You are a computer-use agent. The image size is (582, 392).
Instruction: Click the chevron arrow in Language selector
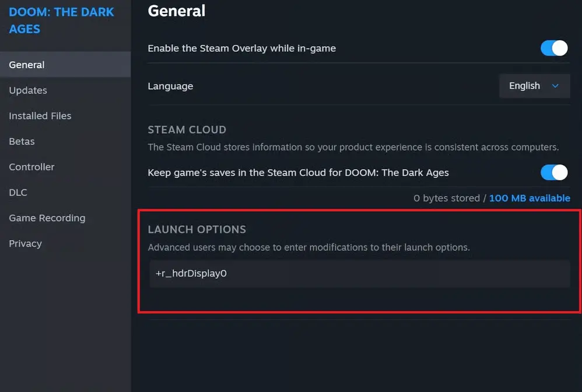point(555,86)
